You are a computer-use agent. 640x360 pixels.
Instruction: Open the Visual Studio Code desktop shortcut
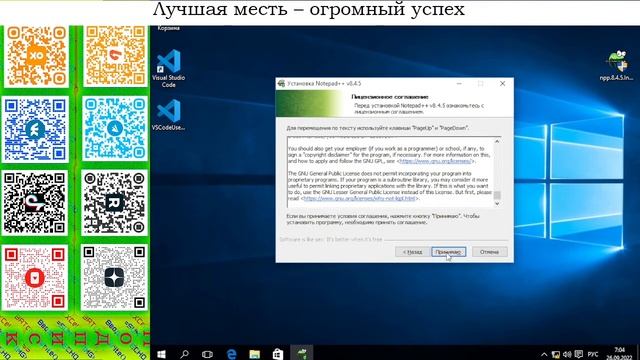click(x=169, y=68)
